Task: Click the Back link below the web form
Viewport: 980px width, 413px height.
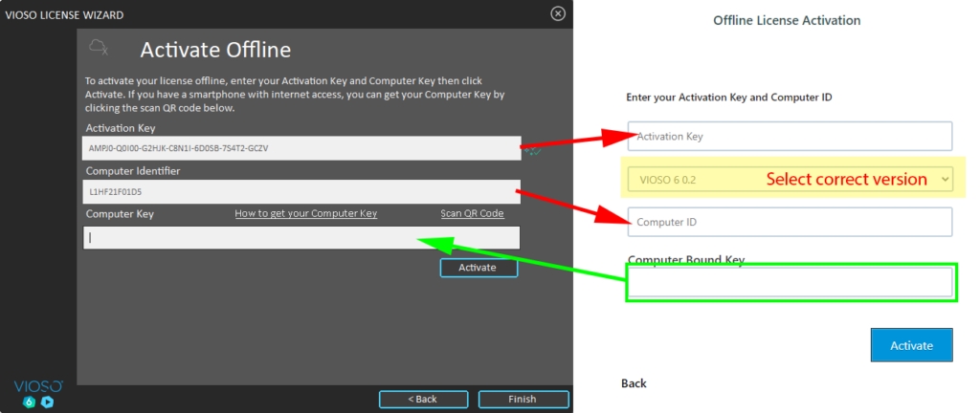Action: [634, 383]
